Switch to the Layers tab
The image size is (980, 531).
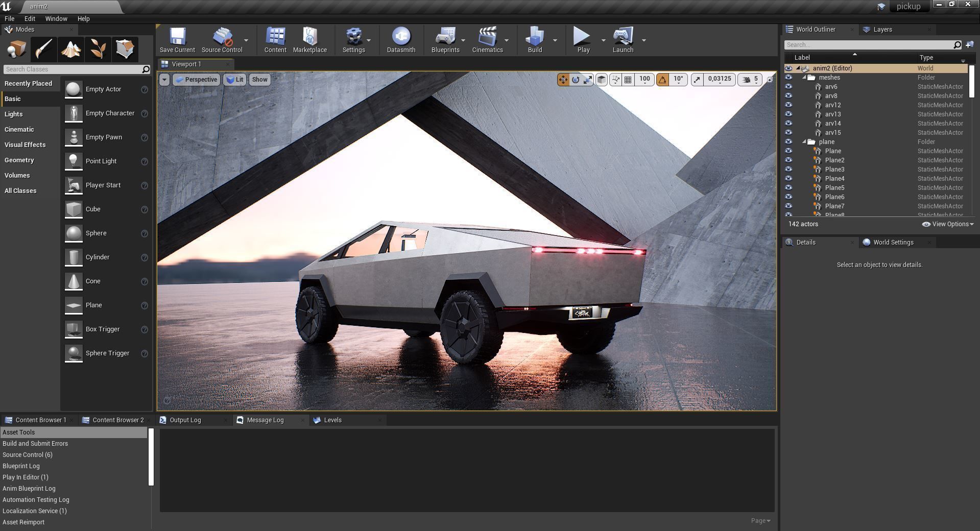point(882,30)
